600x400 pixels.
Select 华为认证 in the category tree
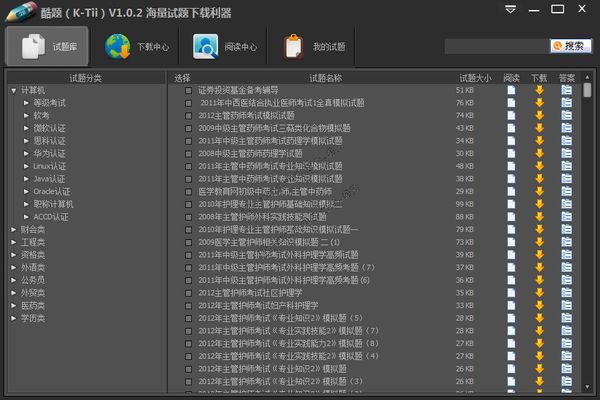(49, 153)
